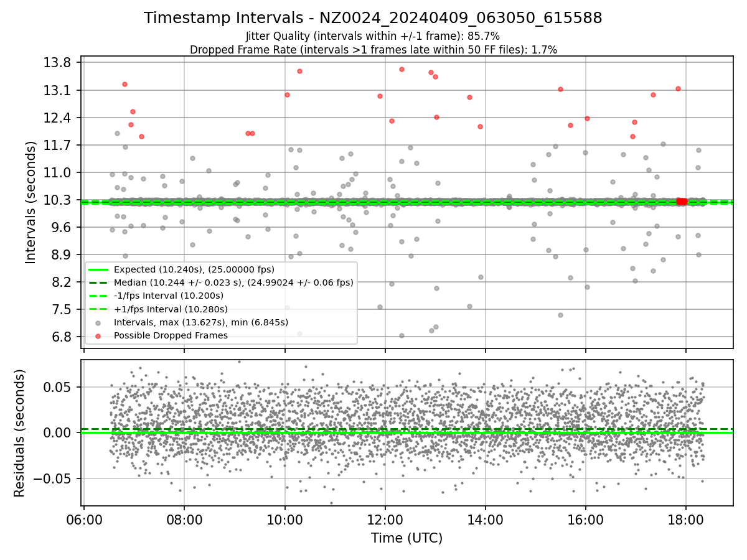This screenshot has width=747, height=560.
Task: Click the red dropped-frame cluster near 18:00 at 10.3
Action: pyautogui.click(x=682, y=201)
